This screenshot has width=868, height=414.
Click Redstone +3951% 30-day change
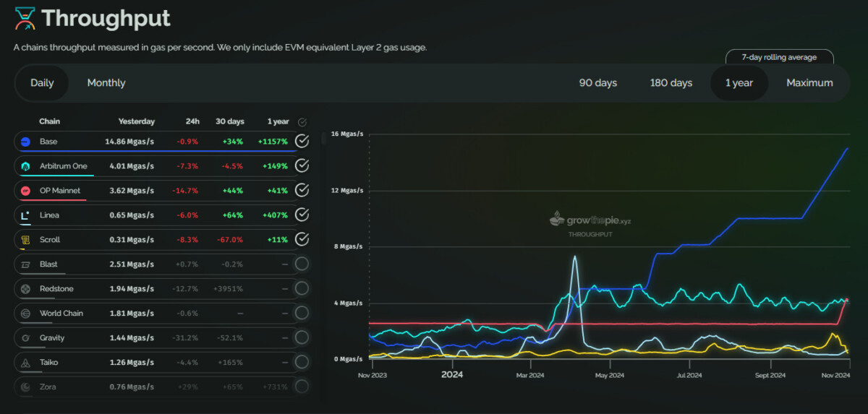click(228, 289)
